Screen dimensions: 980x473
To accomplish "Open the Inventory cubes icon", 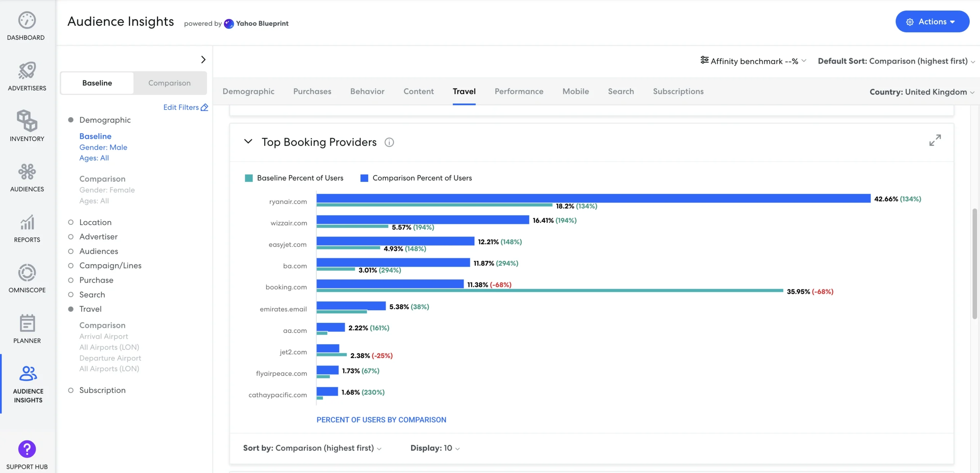I will 27,121.
